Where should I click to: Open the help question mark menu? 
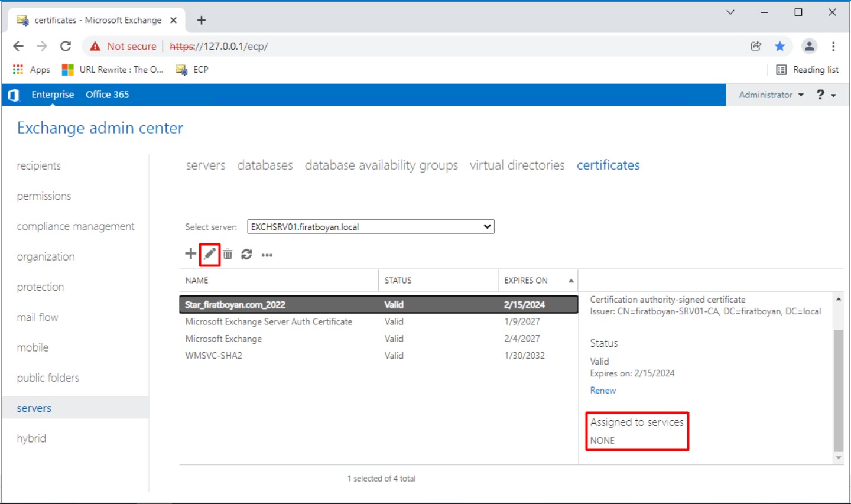click(x=826, y=95)
